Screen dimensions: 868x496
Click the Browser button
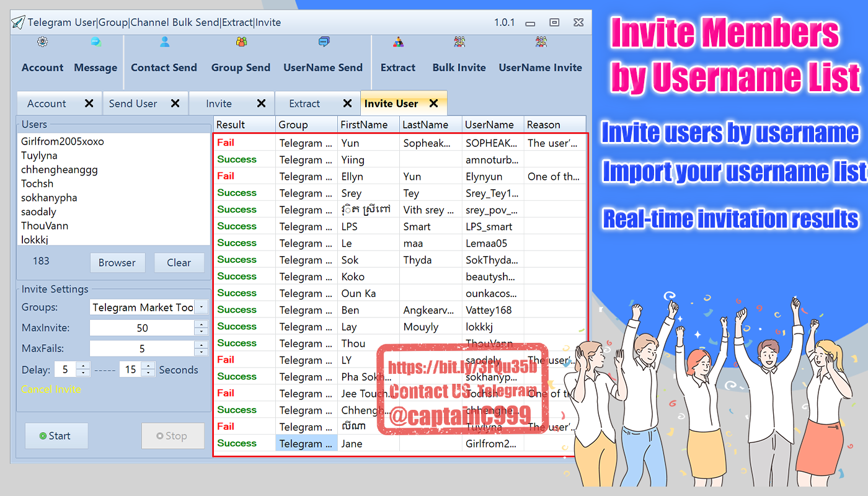tap(117, 262)
